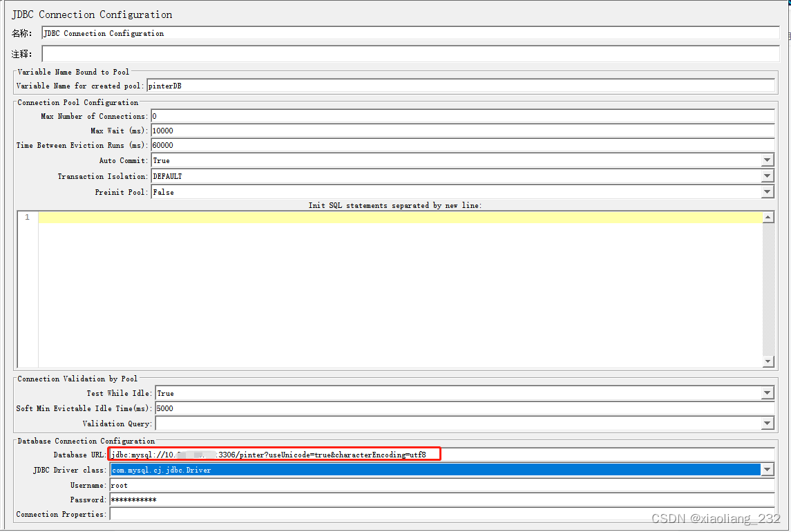The height and width of the screenshot is (532, 791).
Task: Open the JDBC Driver class dropdown arrow
Action: coord(767,469)
